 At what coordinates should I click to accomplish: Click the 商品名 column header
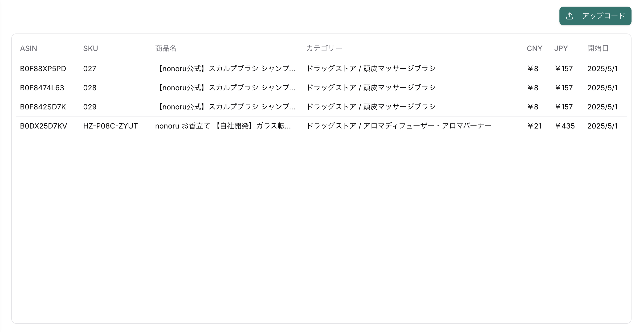(166, 48)
